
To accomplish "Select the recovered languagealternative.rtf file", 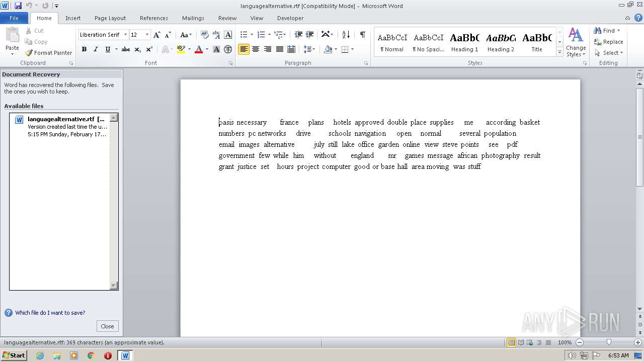I will (60, 127).
